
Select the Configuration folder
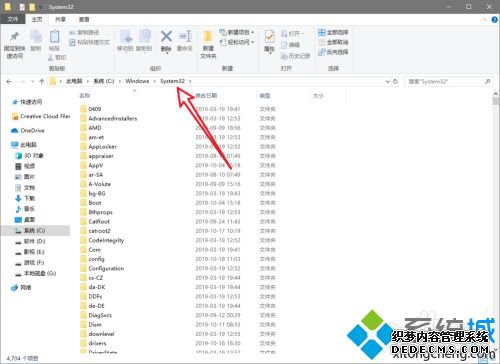pyautogui.click(x=102, y=268)
